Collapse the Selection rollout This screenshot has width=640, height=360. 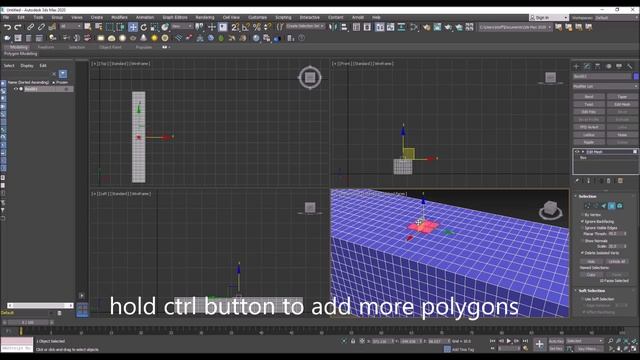pos(576,196)
